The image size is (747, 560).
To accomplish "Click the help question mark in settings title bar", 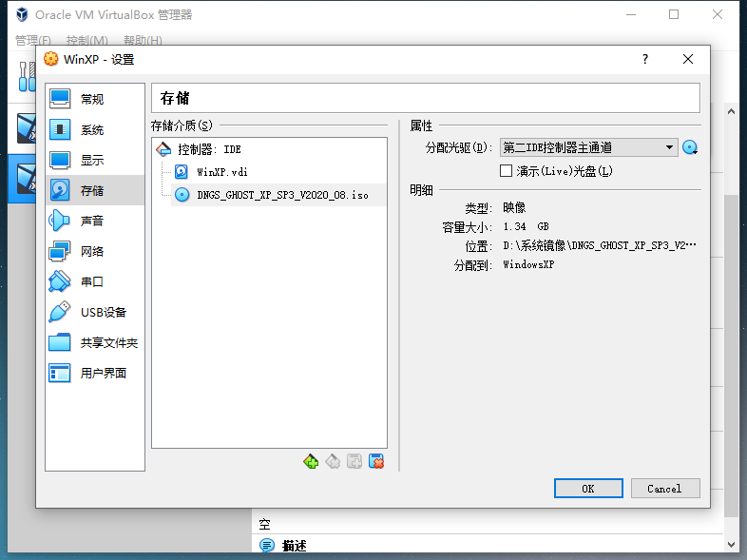I will (x=645, y=59).
